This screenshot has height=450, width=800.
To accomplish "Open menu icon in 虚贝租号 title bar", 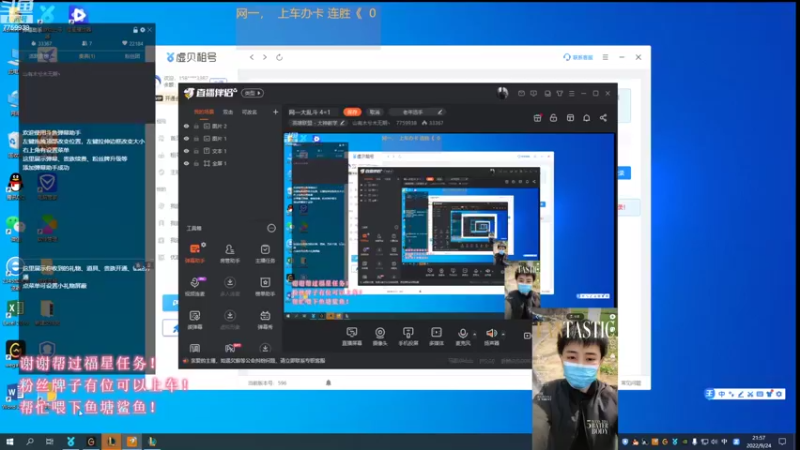I will click(x=605, y=57).
